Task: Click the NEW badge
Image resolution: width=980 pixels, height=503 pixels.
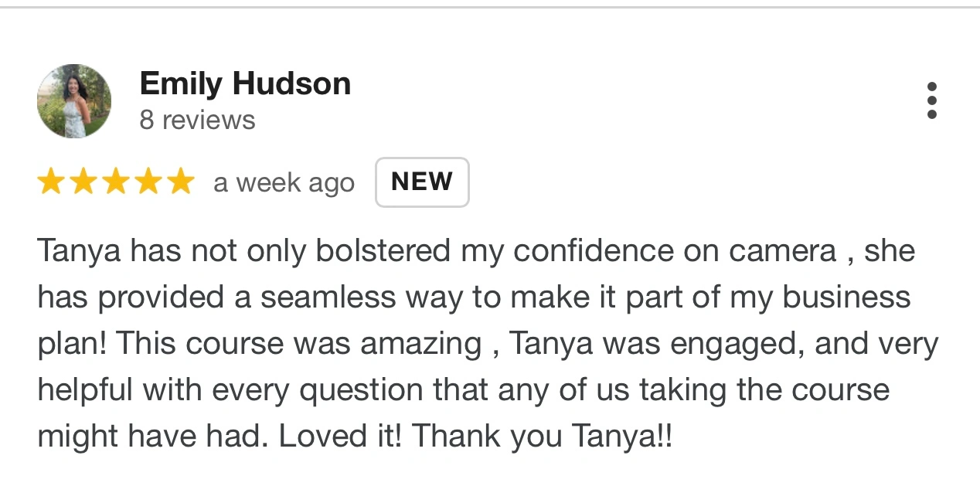Action: (422, 182)
